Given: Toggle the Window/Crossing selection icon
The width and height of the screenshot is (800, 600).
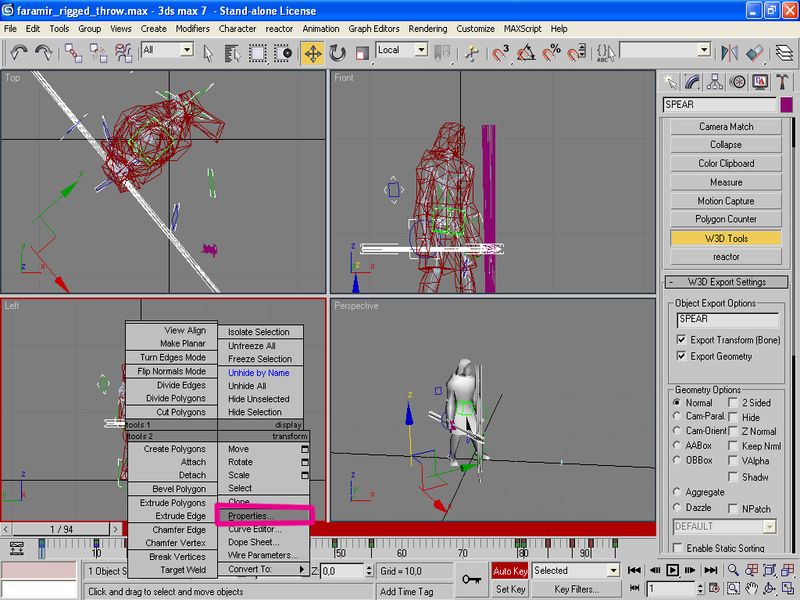Looking at the screenshot, I should click(283, 53).
